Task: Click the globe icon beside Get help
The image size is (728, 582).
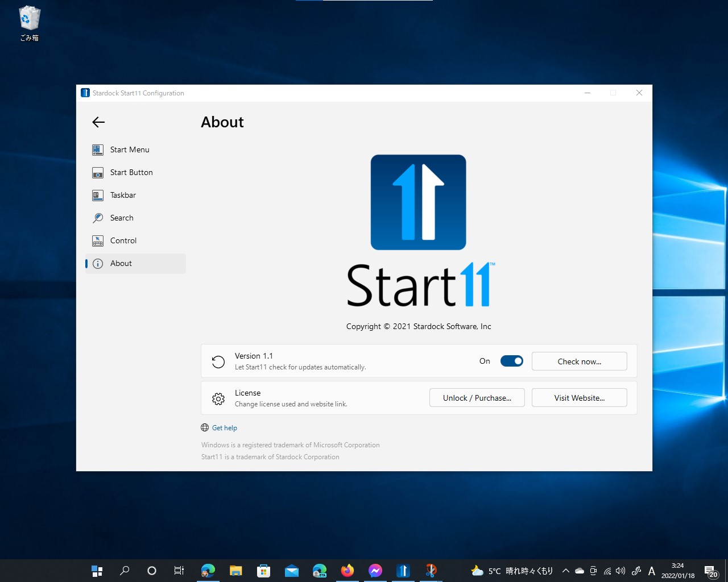Action: point(204,427)
